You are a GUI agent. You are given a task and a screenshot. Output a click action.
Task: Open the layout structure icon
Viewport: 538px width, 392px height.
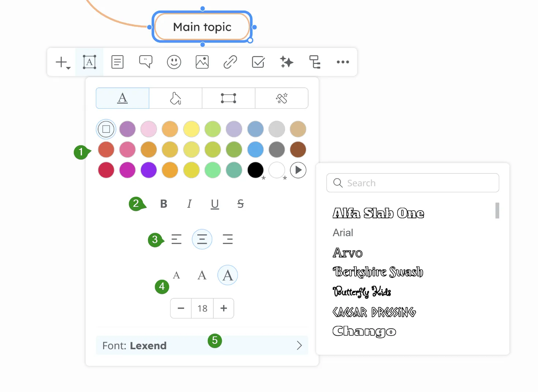click(x=315, y=62)
